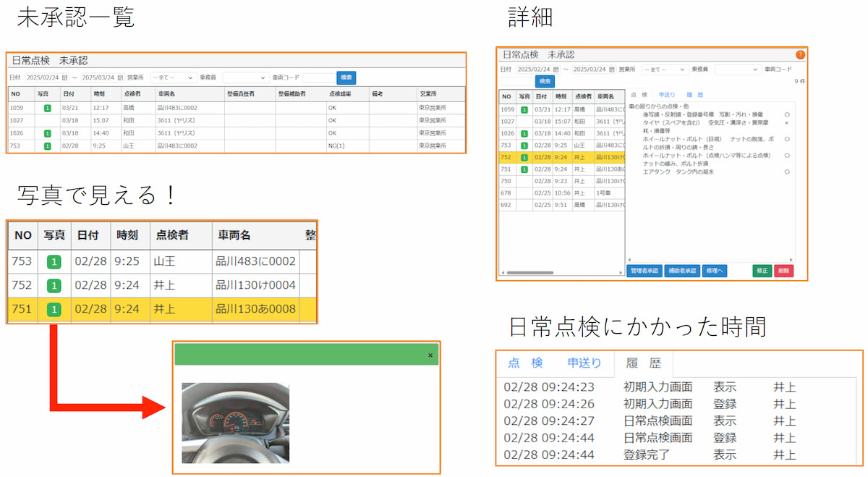The image size is (868, 477).
Task: Open the 営業所 dropdown in the 詳細 panel
Action: (x=665, y=69)
